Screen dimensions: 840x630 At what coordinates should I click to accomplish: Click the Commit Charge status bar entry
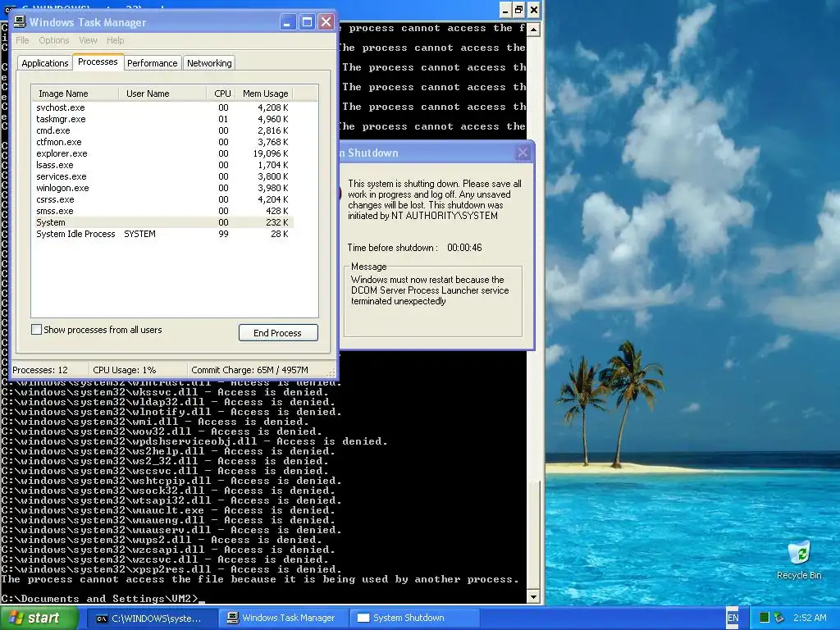coord(249,370)
